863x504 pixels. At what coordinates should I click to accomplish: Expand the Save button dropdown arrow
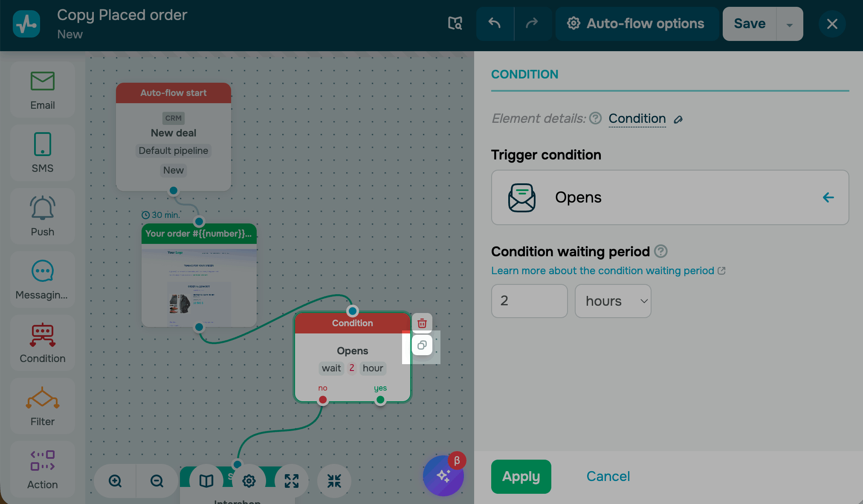(x=790, y=24)
